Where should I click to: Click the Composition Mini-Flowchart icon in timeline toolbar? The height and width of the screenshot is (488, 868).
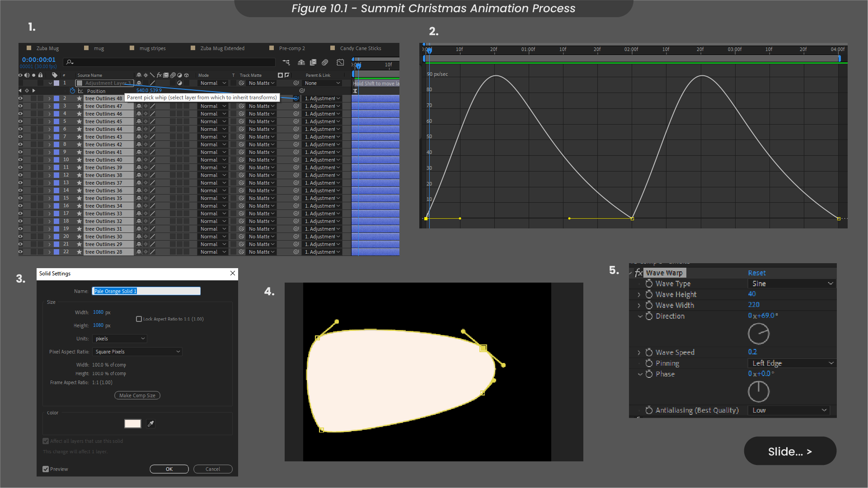pyautogui.click(x=286, y=62)
